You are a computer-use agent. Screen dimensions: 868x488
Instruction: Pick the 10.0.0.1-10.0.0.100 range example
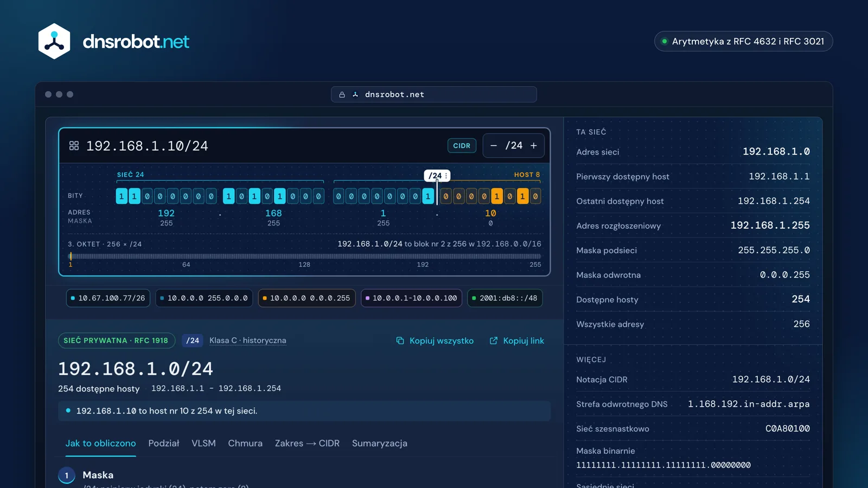(x=411, y=298)
